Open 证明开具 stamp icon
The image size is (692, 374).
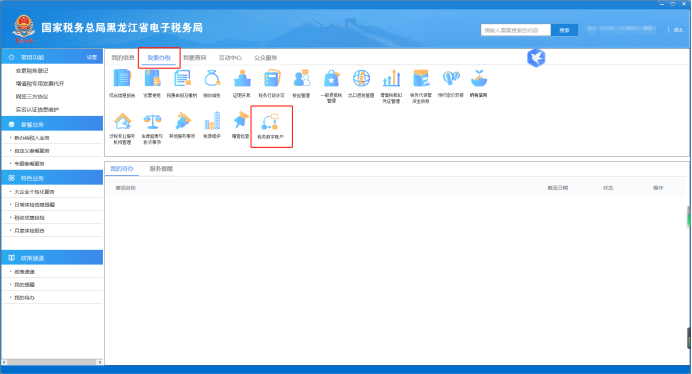242,79
